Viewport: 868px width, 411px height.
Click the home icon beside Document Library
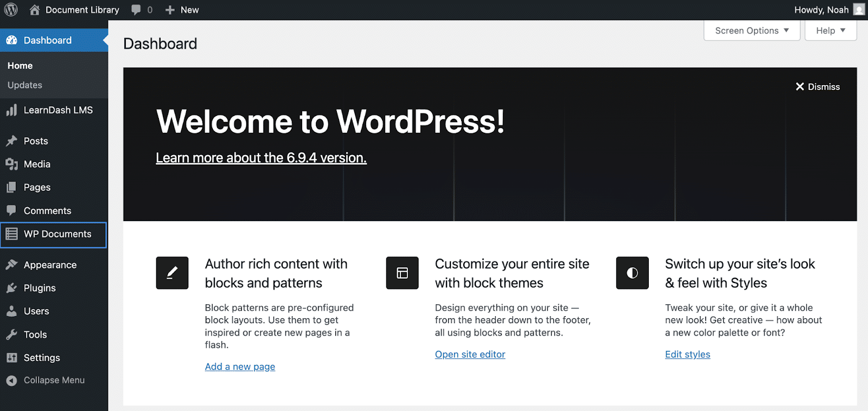pyautogui.click(x=35, y=10)
